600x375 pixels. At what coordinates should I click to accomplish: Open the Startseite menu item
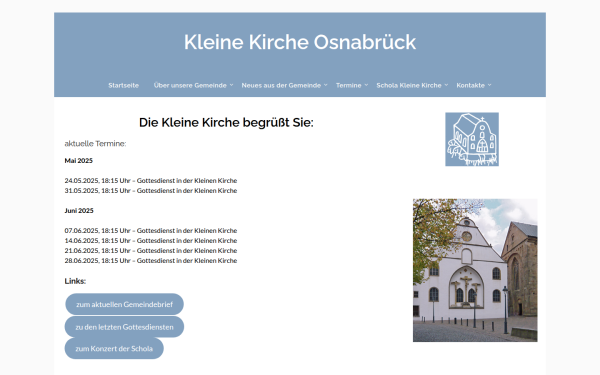(124, 85)
